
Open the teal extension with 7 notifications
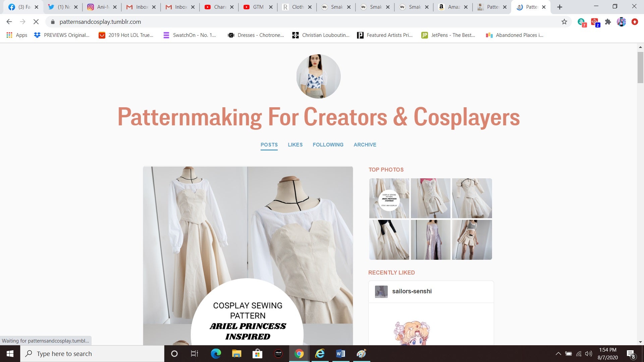pos(581,22)
